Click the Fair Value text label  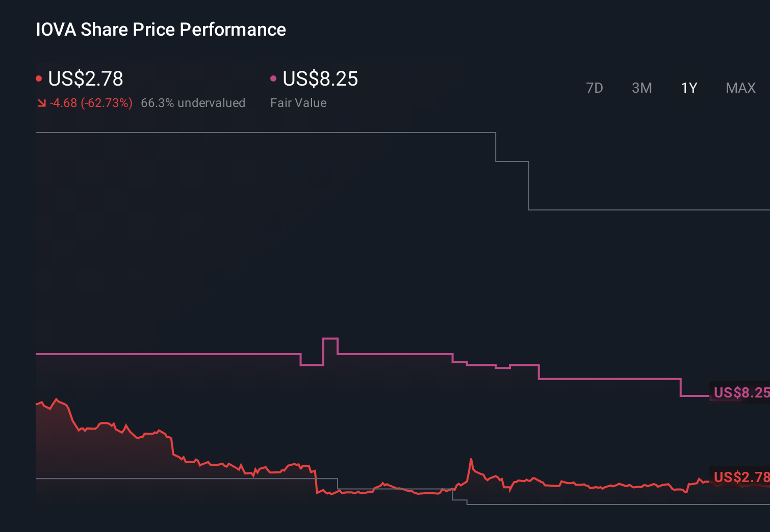coord(298,102)
